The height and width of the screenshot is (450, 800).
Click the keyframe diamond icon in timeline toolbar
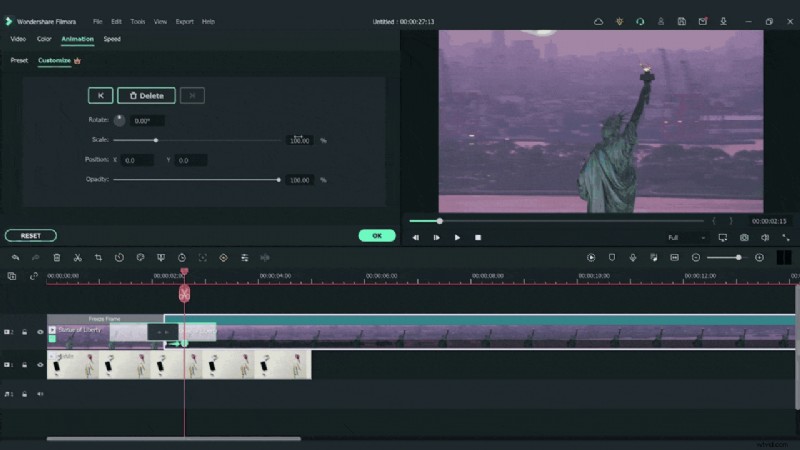coord(223,257)
